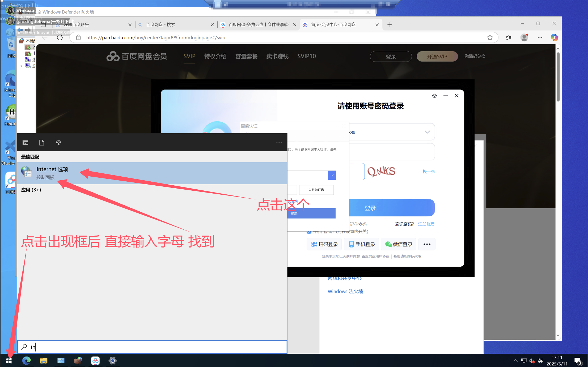Select the SVIP navigation item

[x=189, y=56]
